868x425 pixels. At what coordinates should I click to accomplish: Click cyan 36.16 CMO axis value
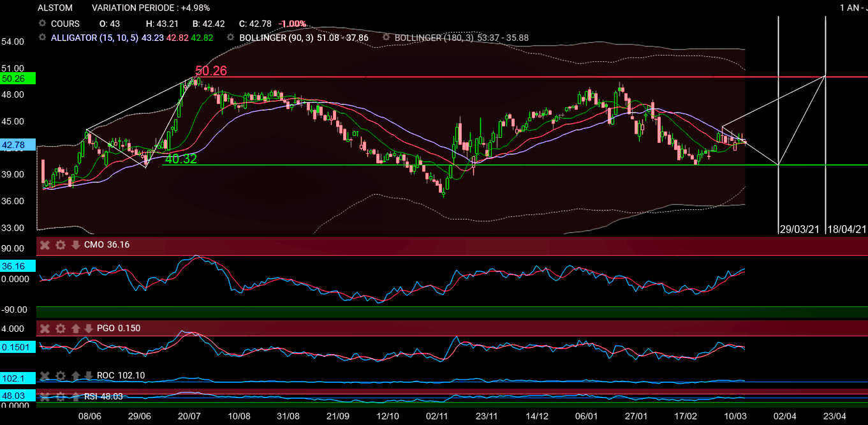(x=18, y=266)
